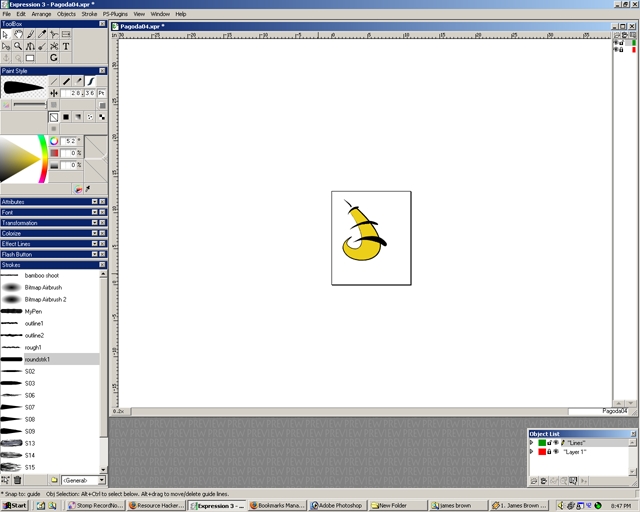The height and width of the screenshot is (512, 640).
Task: Select the Bitmap Airbrush 2 stroke
Action: pos(50,299)
